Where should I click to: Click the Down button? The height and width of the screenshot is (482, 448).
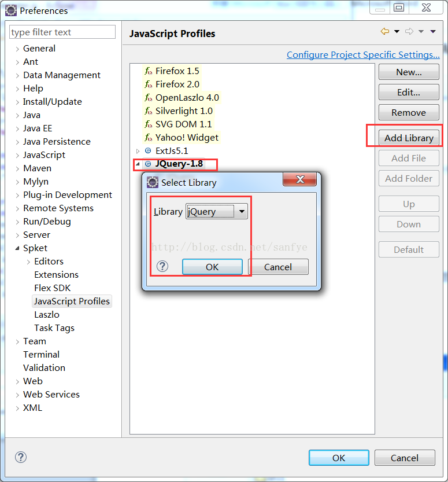409,224
